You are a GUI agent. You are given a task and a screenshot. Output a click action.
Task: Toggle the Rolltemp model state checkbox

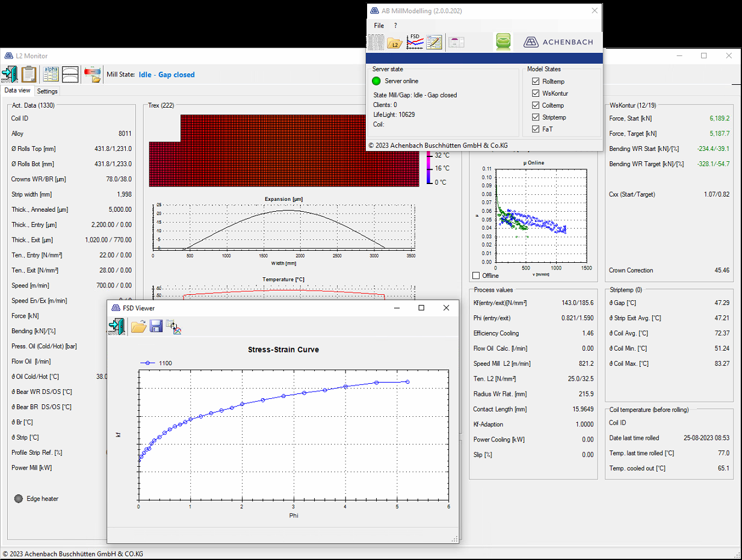click(536, 81)
